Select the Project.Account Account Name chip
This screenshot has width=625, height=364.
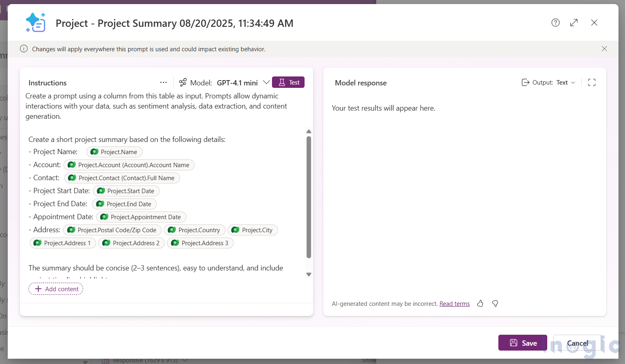point(129,165)
